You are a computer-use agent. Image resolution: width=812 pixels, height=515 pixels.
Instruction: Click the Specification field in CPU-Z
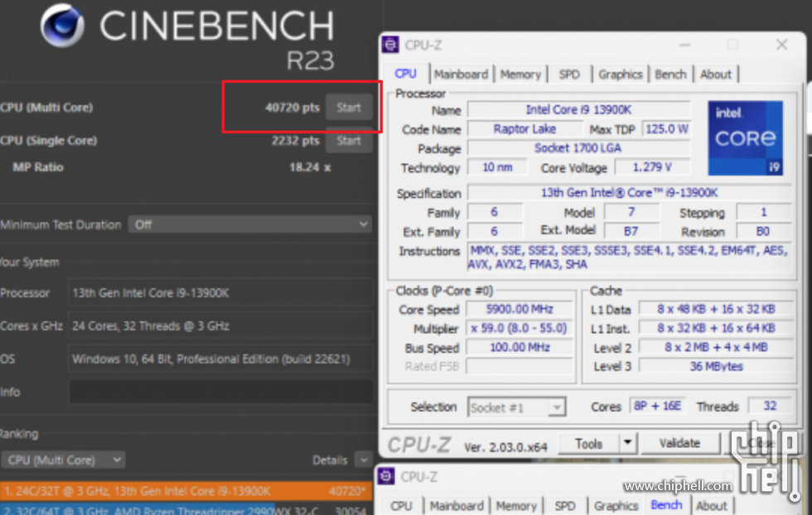pos(629,193)
